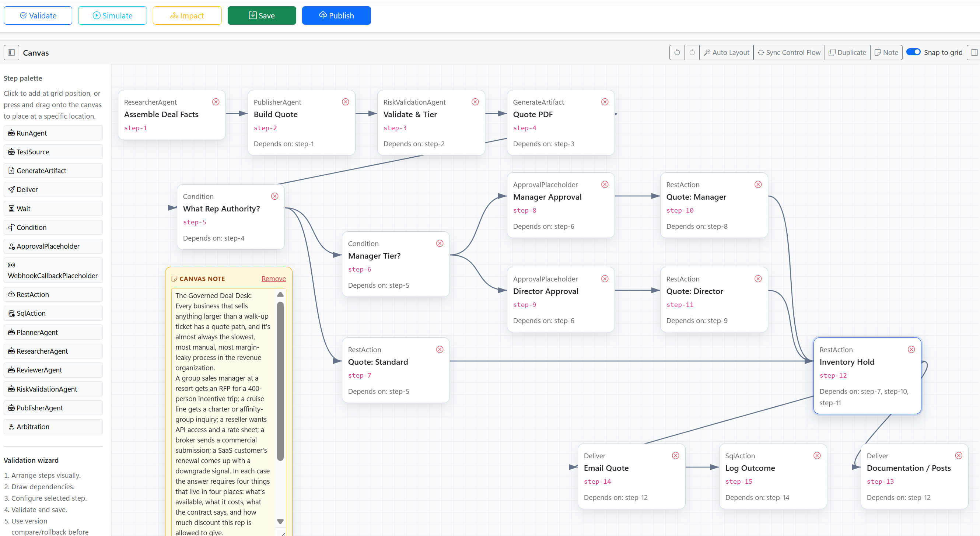Add a Wait step from palette
Image resolution: width=980 pixels, height=536 pixels.
tap(53, 209)
